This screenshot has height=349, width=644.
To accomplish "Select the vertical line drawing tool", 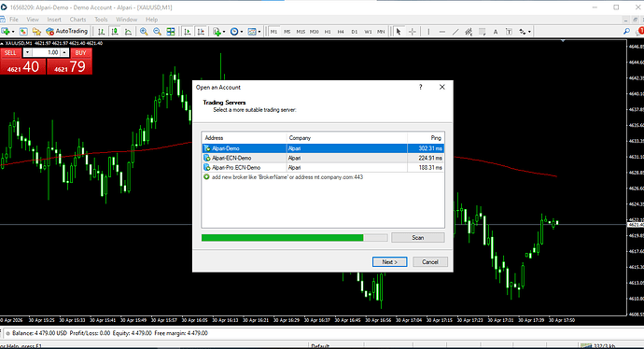I will 428,32.
